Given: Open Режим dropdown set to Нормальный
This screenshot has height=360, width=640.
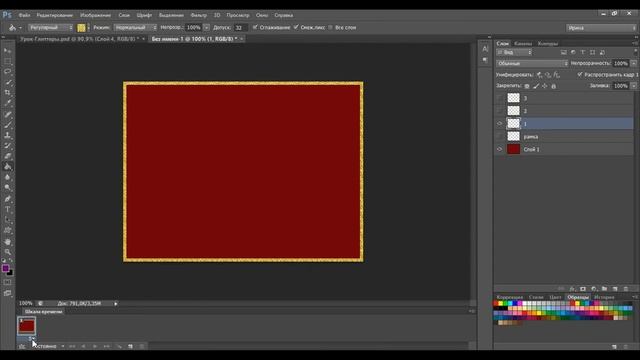Looking at the screenshot, I should (135, 27).
